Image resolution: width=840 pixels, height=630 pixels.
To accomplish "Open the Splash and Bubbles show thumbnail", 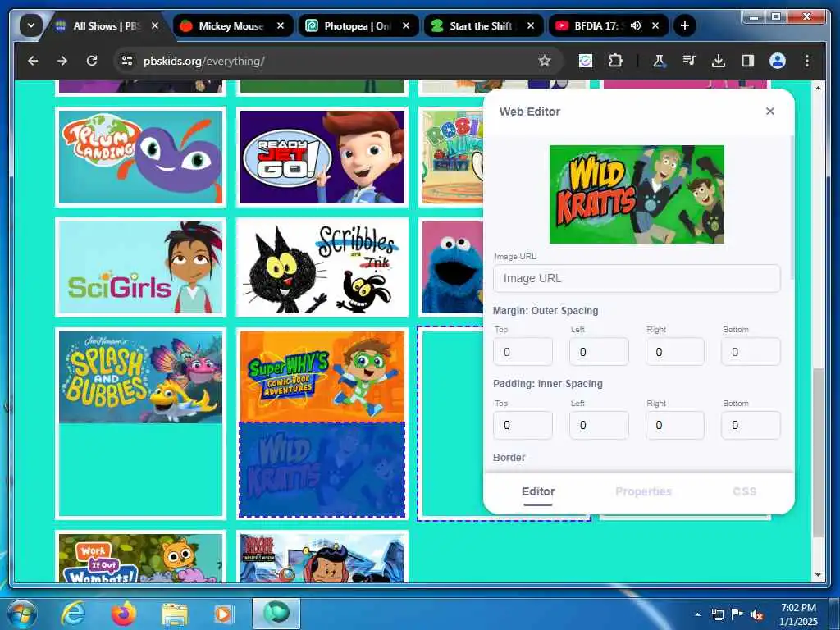I will pyautogui.click(x=140, y=377).
